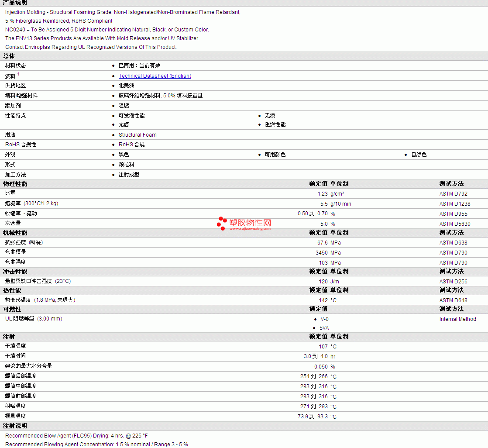
Task: Click the RoHS 合规 value
Action: (132, 145)
